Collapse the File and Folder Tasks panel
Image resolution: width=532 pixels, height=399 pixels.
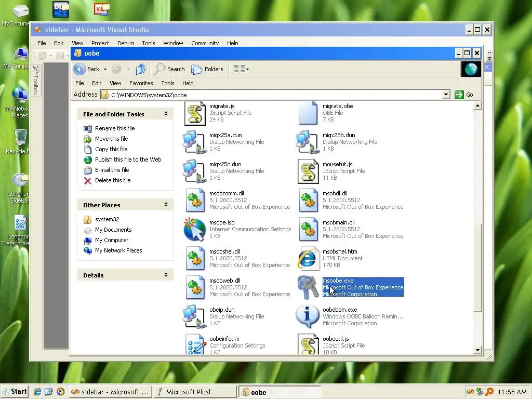[x=166, y=114]
